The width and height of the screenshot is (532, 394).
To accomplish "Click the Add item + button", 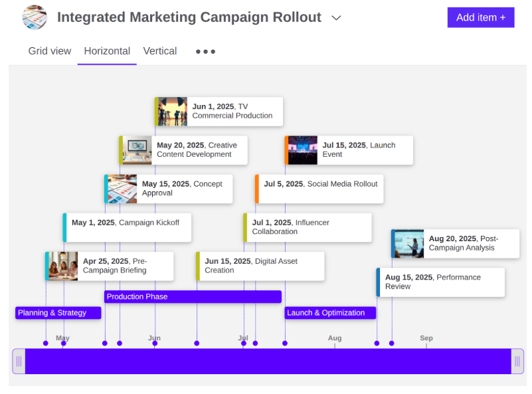I will click(481, 17).
